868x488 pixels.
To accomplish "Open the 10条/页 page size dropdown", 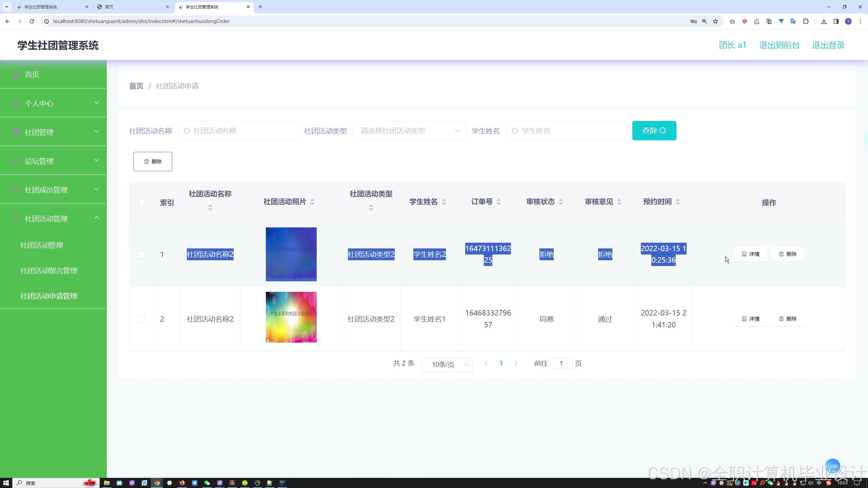I will [x=447, y=365].
